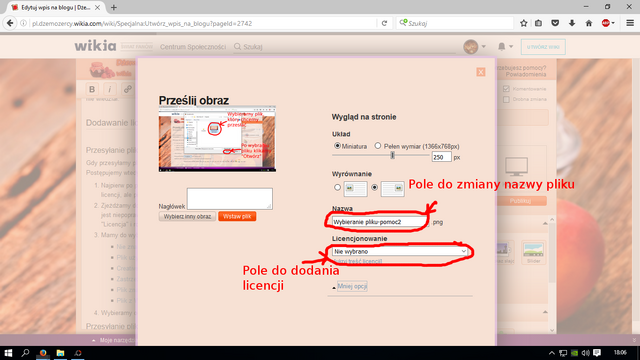Select the Miniatura layout option
640x360 pixels.
[337, 146]
